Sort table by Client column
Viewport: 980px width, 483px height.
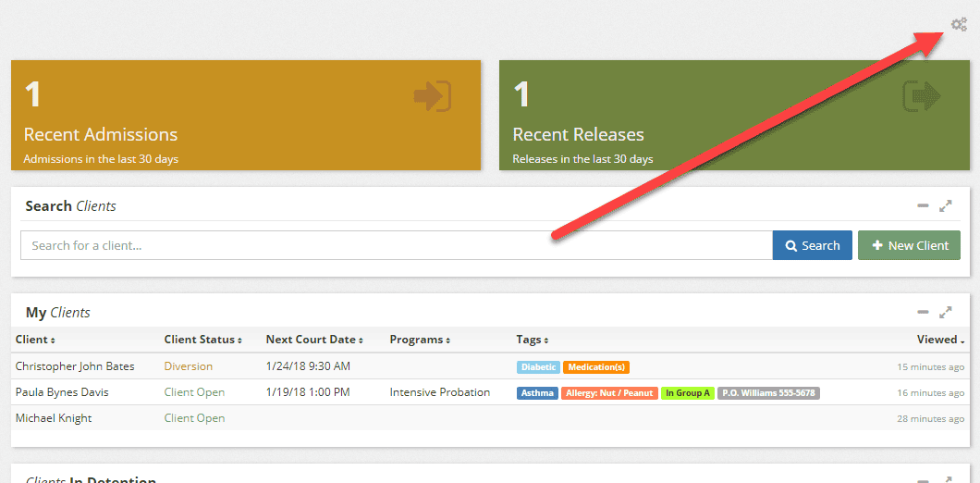point(35,340)
